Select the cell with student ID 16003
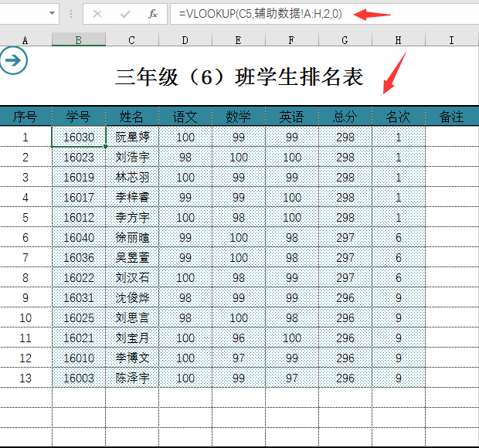The height and width of the screenshot is (448, 479). click(x=79, y=378)
